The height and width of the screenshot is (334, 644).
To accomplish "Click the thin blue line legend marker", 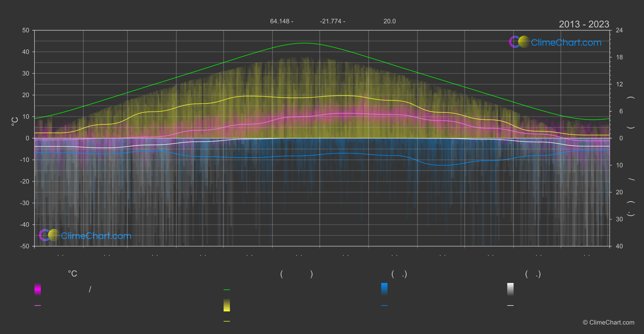I will (384, 305).
